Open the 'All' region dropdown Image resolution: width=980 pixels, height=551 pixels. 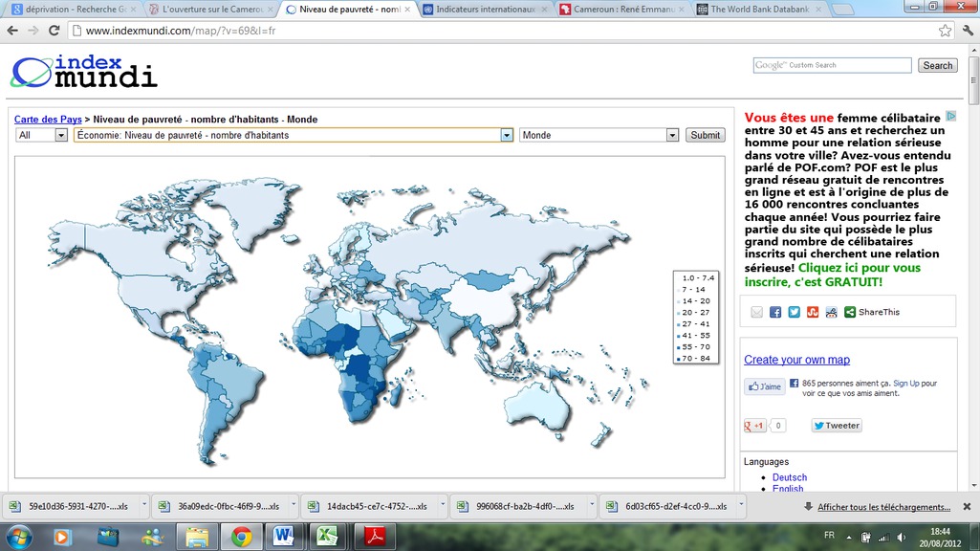pos(61,135)
